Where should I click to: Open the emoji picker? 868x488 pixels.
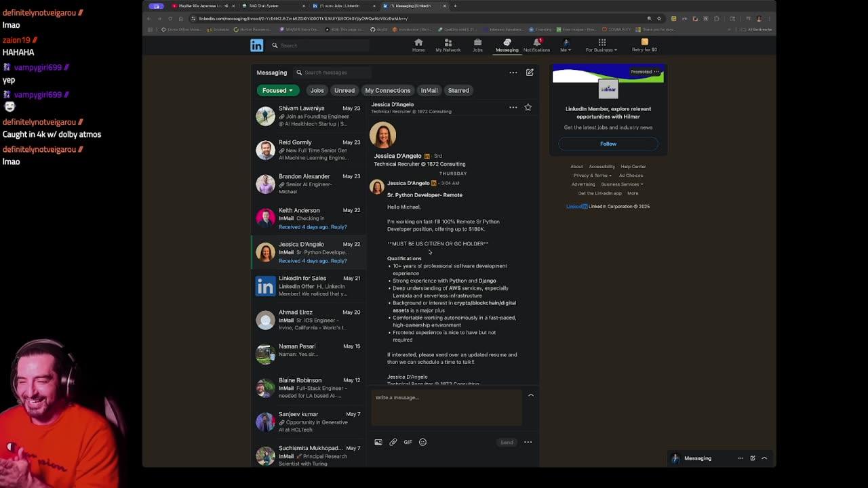click(422, 442)
